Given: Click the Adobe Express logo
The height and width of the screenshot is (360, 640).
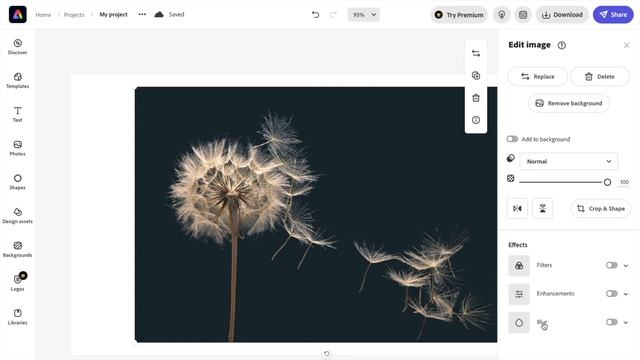Looking at the screenshot, I should 18,15.
